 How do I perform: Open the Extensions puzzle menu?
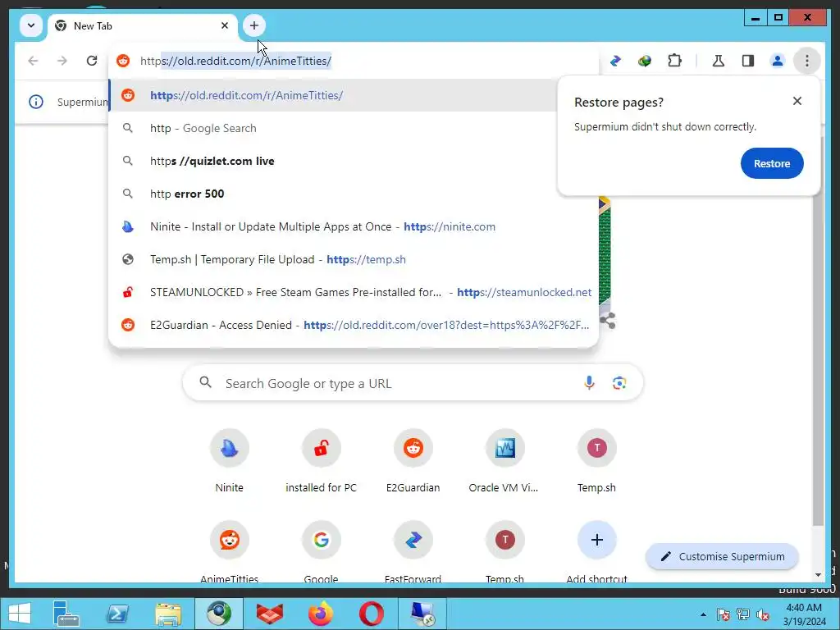click(x=674, y=61)
